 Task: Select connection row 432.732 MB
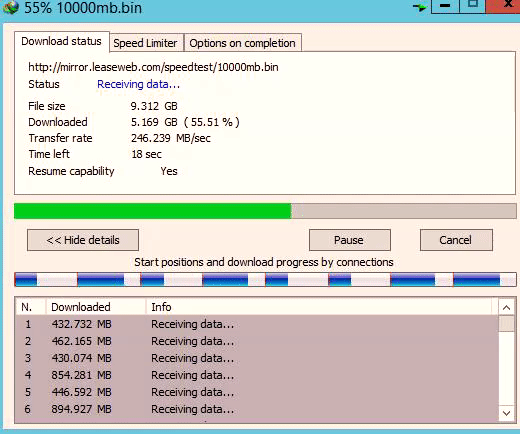(257, 324)
